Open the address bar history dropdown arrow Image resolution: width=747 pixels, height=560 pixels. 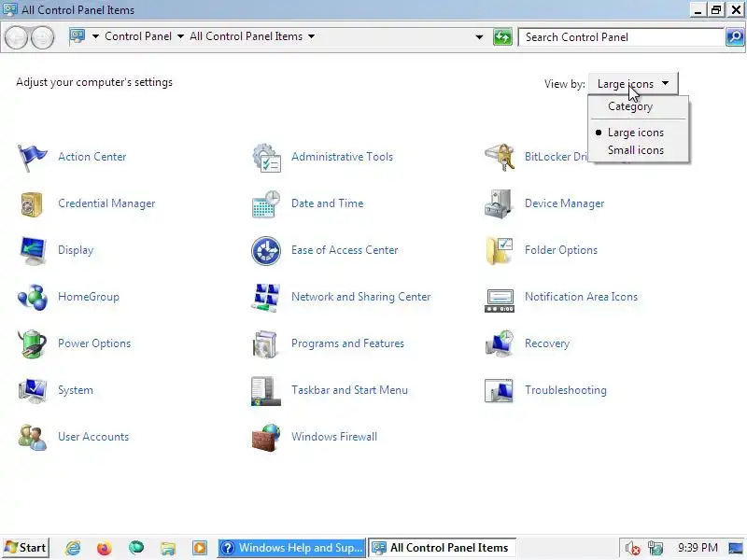(479, 36)
